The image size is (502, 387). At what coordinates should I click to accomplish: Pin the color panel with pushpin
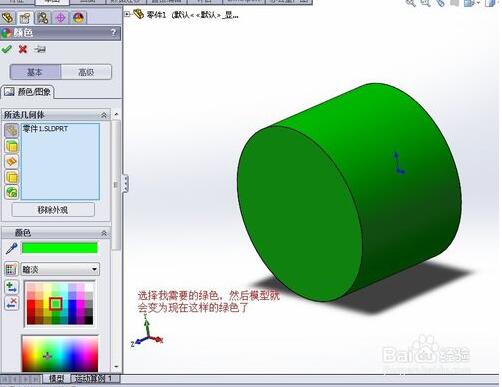pyautogui.click(x=40, y=49)
